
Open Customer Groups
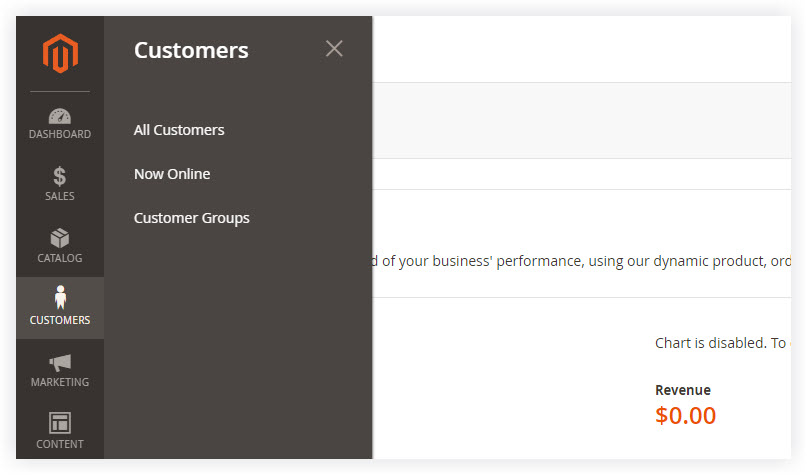191,218
